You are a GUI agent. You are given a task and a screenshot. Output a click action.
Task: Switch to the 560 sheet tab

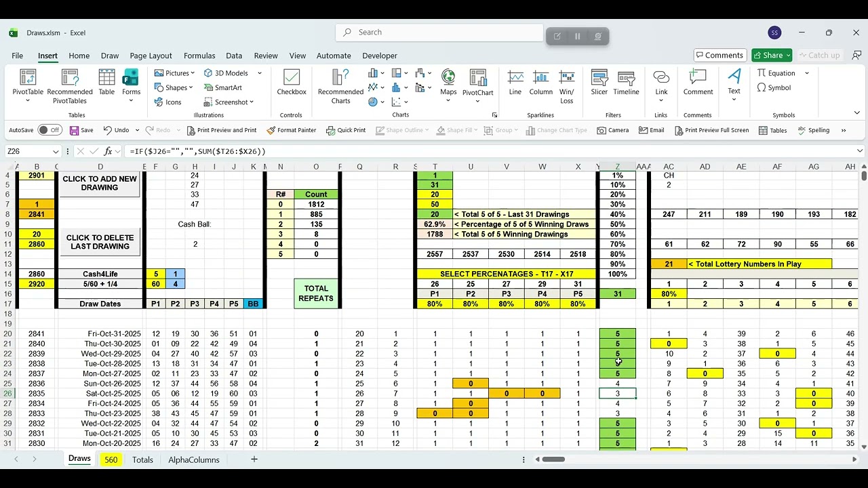click(x=111, y=460)
